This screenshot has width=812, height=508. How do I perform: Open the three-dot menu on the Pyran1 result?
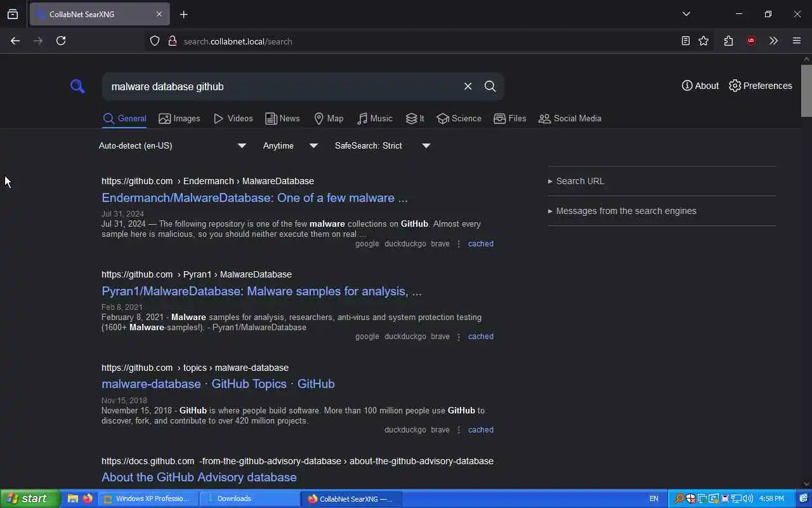pyautogui.click(x=459, y=337)
